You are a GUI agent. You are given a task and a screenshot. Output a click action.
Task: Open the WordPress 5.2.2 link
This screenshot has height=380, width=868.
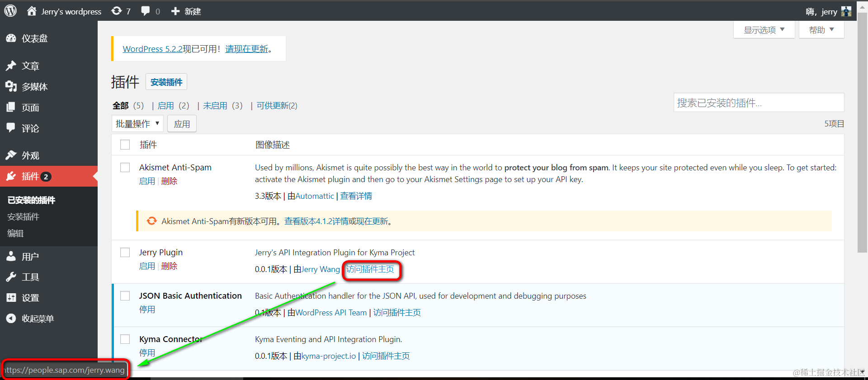pyautogui.click(x=152, y=49)
